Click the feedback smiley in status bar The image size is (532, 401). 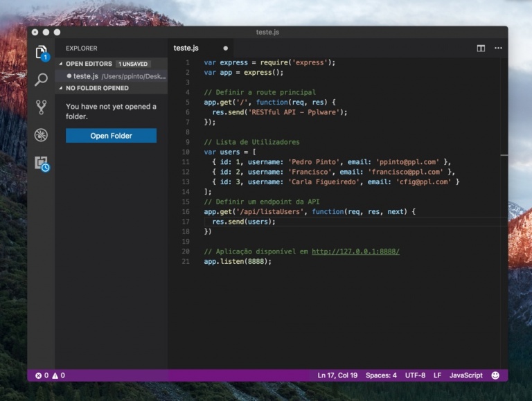(x=495, y=375)
